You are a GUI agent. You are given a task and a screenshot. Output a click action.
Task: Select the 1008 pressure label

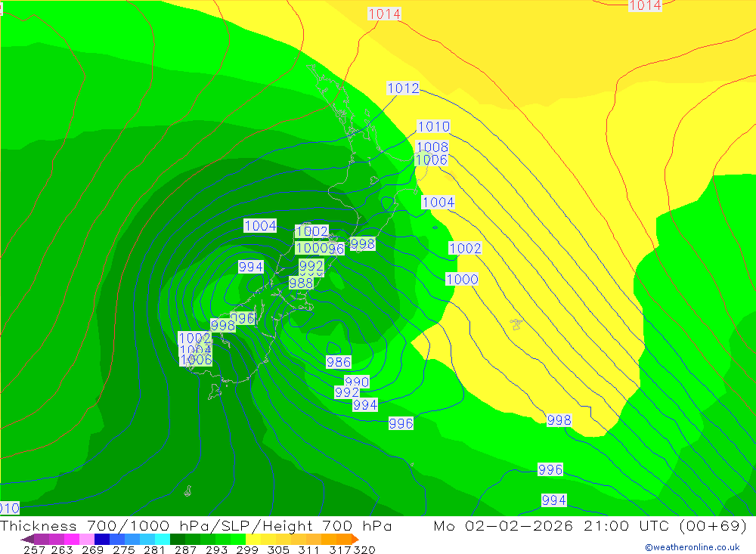(x=432, y=147)
